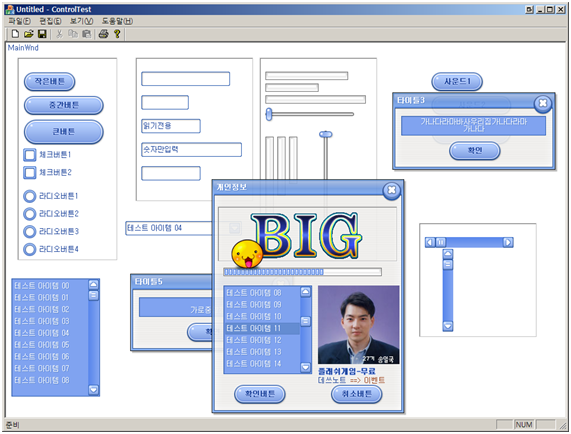Select 테스트 아이템 09 in the 개인정보 list
This screenshot has height=434, width=571.
(x=263, y=305)
